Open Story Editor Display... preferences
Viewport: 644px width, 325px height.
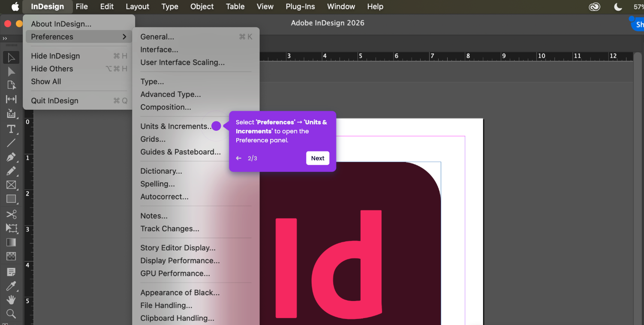click(x=196, y=248)
